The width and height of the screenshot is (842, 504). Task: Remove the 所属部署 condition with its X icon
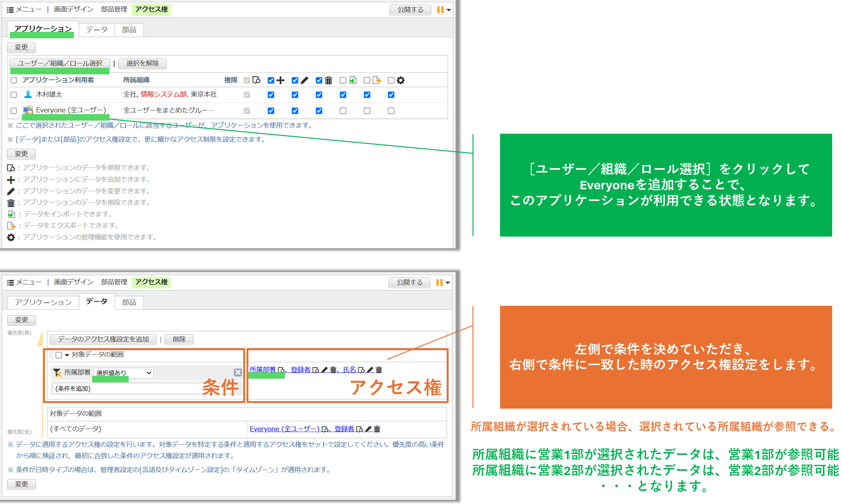pos(238,372)
